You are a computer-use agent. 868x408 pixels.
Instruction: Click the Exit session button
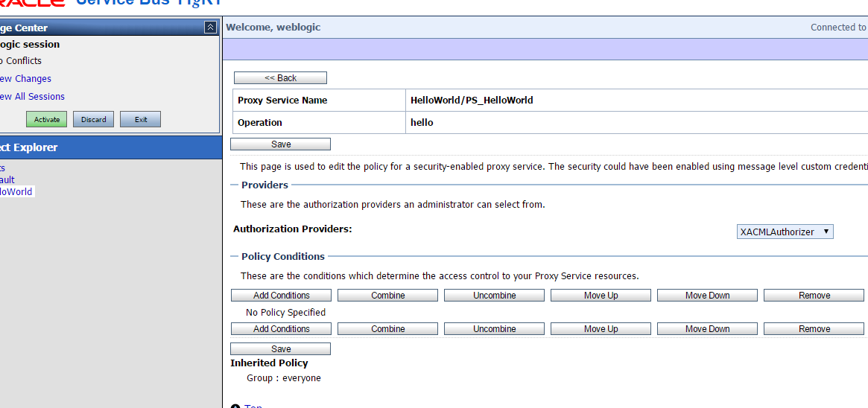click(x=140, y=119)
